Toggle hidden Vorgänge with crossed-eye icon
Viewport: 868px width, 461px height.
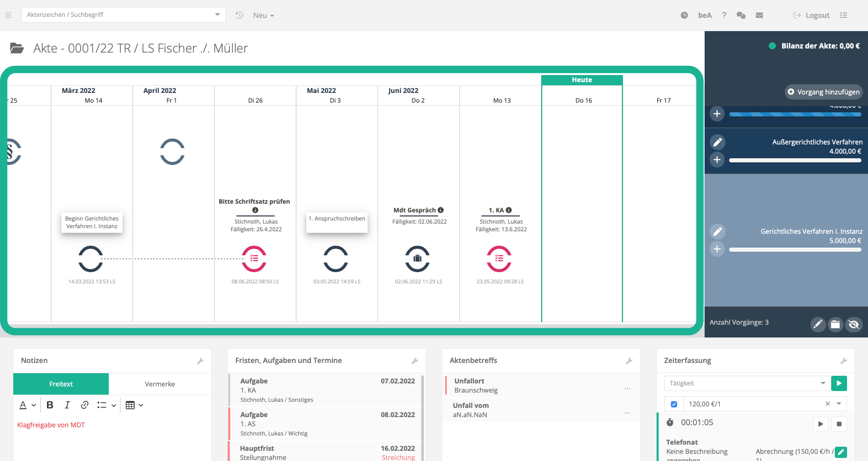(x=853, y=324)
